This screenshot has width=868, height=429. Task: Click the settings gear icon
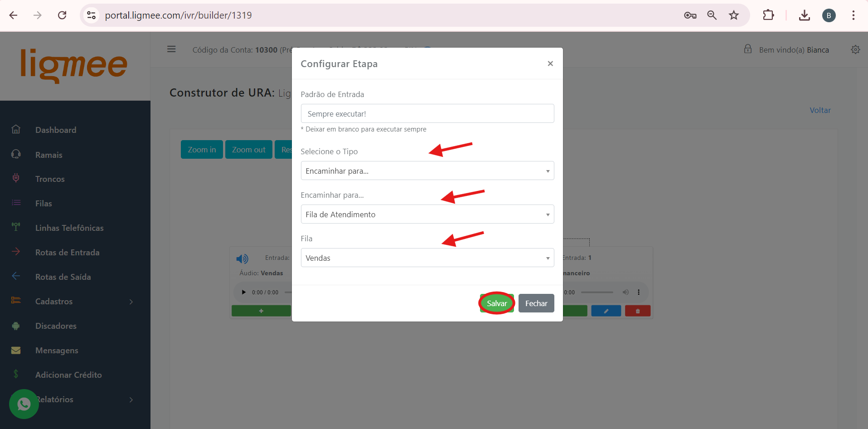(855, 49)
